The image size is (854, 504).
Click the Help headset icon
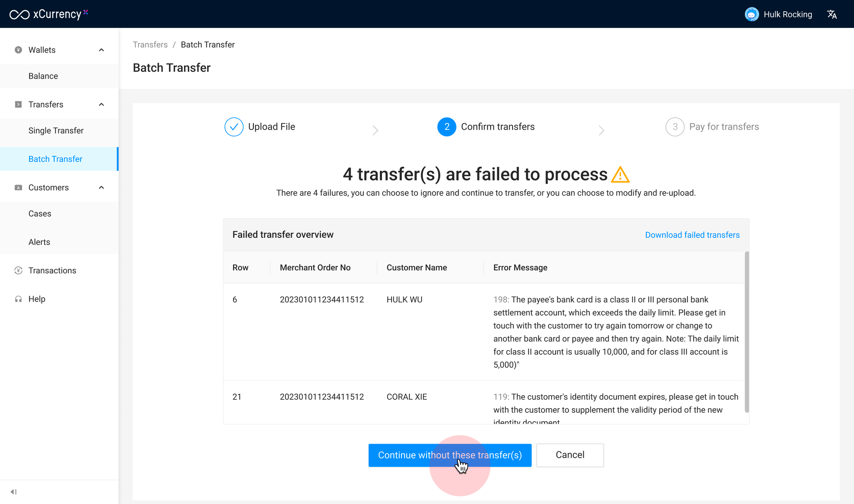click(x=18, y=299)
